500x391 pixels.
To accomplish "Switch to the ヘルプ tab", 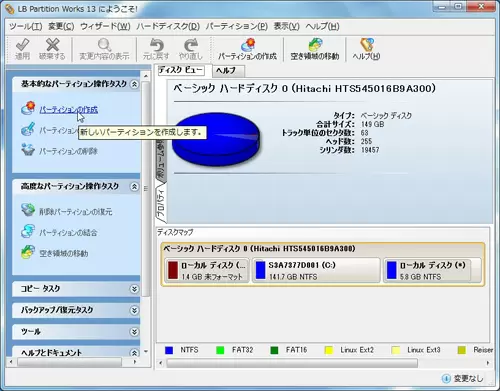I will pos(228,71).
